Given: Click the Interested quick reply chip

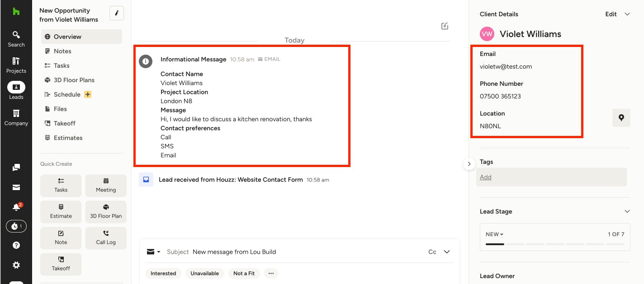Looking at the screenshot, I should tap(163, 273).
